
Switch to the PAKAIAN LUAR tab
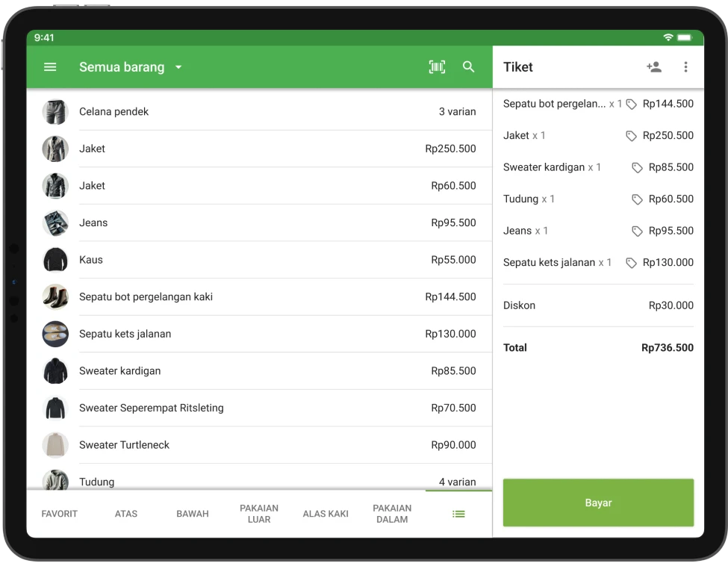tap(259, 514)
